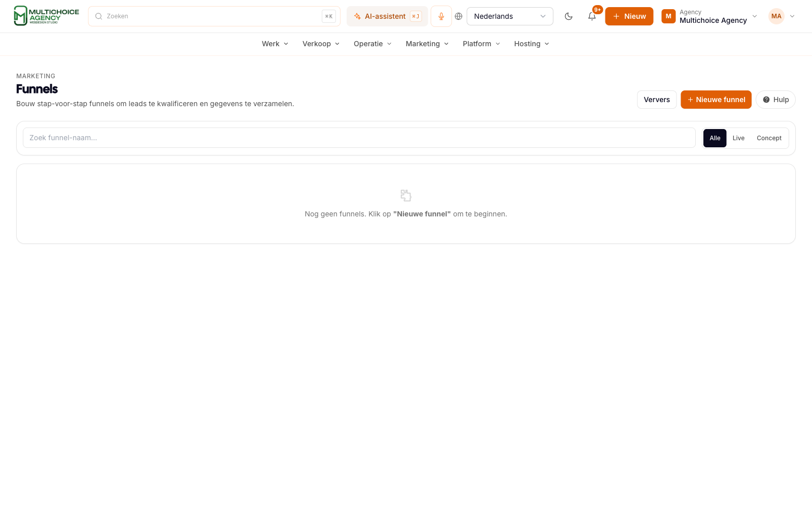The image size is (812, 508).
Task: Filter funnels by Concept status
Action: (769, 138)
